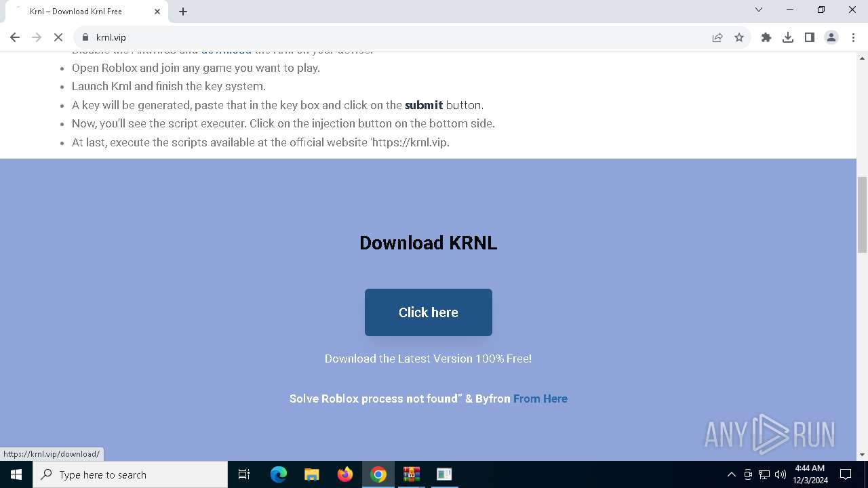The width and height of the screenshot is (868, 488).
Task: Go forward with the forward arrow
Action: coord(37,37)
